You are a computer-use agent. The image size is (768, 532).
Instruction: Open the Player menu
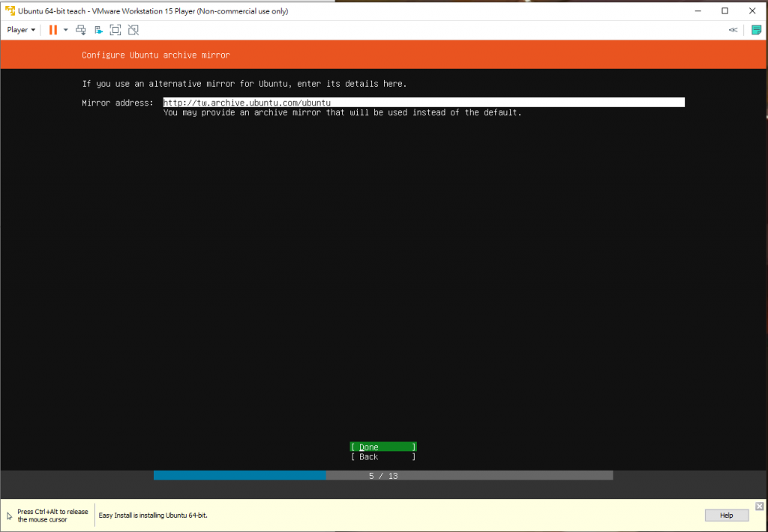click(x=21, y=30)
